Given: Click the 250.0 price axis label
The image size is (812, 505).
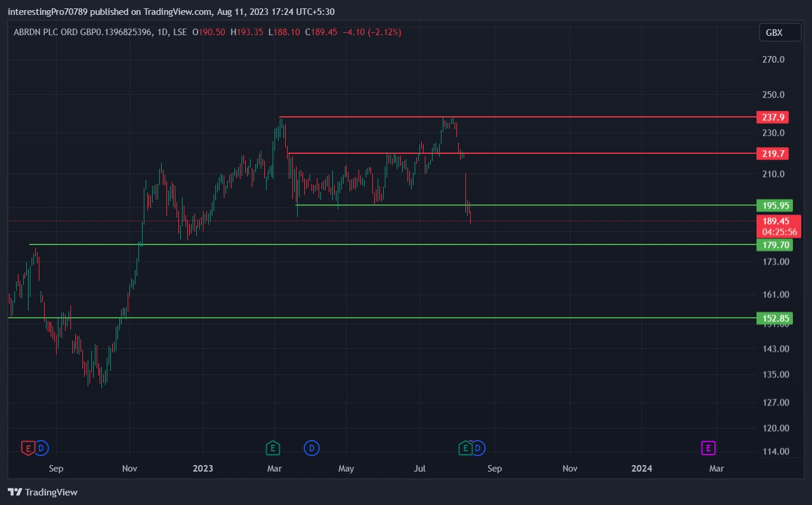Looking at the screenshot, I should pyautogui.click(x=773, y=95).
